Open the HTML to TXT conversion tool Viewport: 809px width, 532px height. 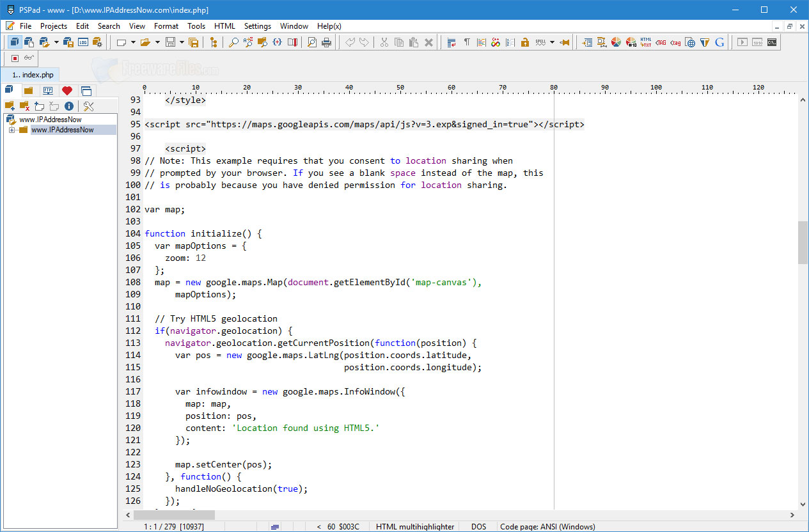[x=646, y=42]
